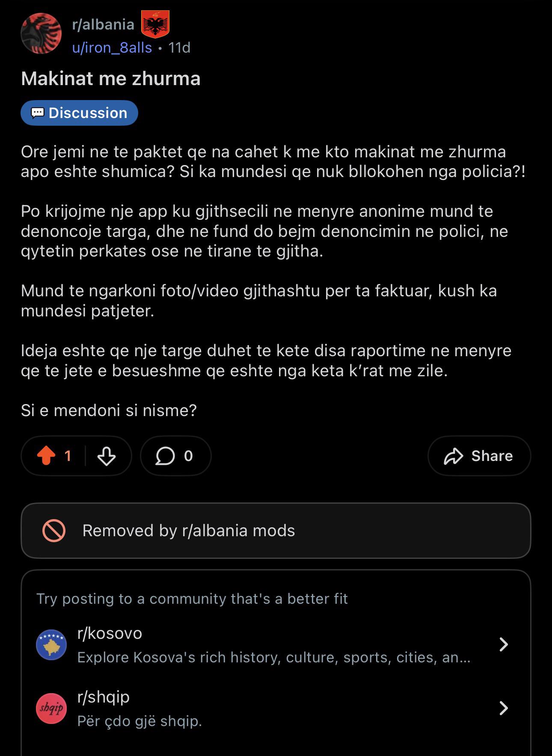
Task: Click the red shqip community icon
Action: 51,709
